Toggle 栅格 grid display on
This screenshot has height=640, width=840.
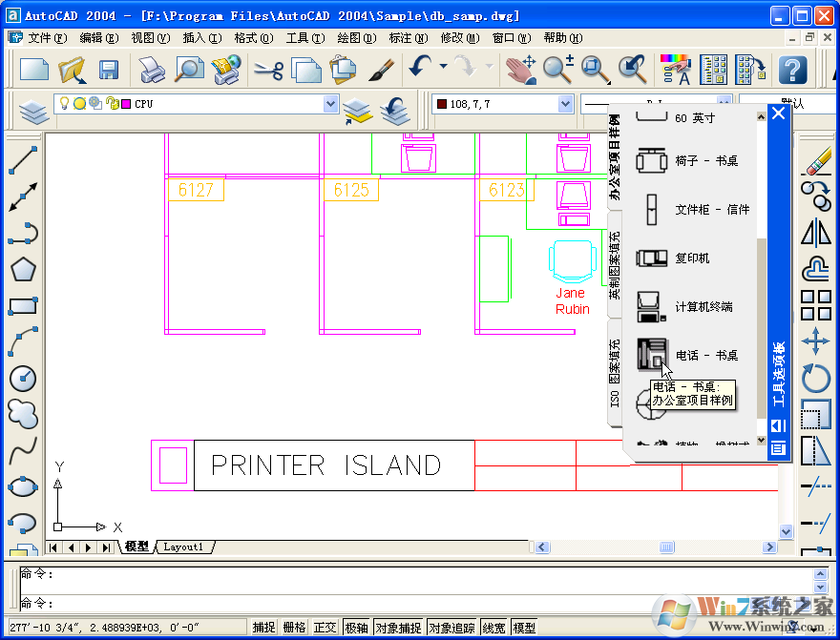click(x=293, y=628)
